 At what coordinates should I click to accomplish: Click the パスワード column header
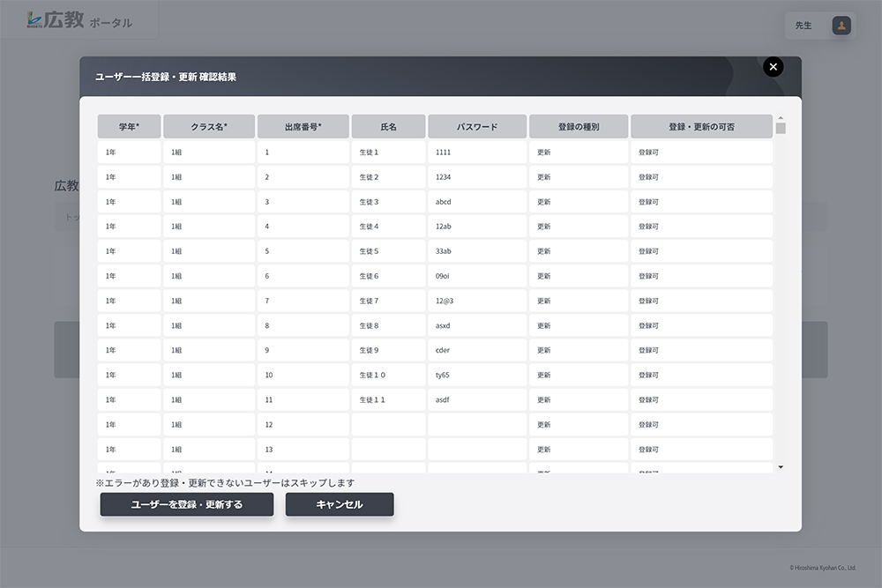point(477,126)
